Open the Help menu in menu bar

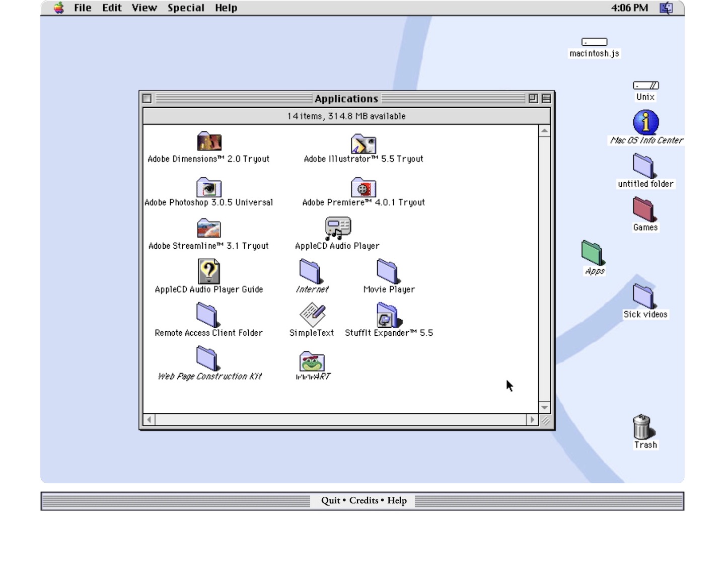[x=226, y=8]
